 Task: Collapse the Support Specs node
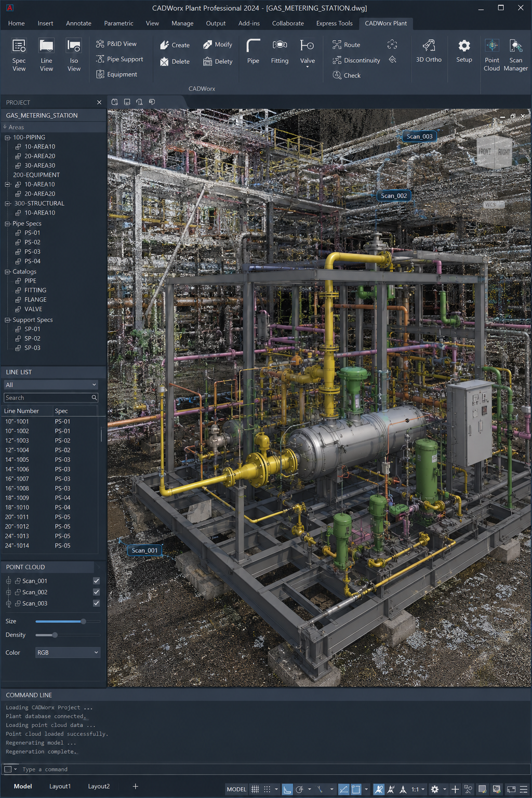(7, 320)
